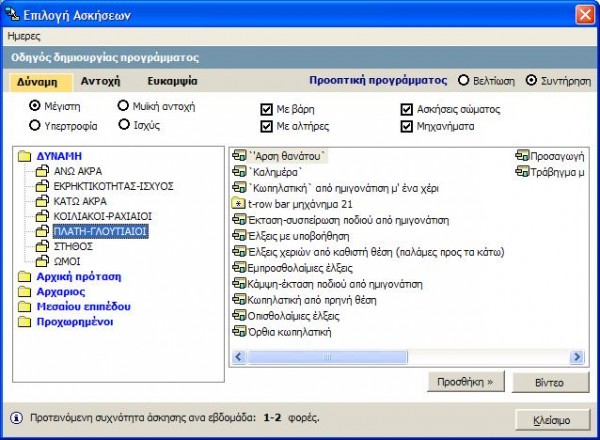This screenshot has height=440, width=600.
Task: Expand the 'Αρχάριος' folder in tree
Action: click(61, 292)
